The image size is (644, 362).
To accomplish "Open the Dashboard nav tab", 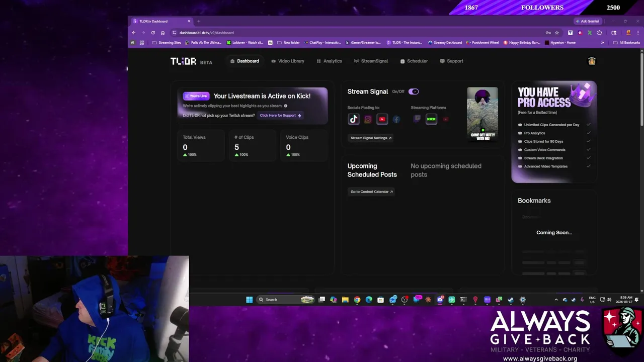I will [245, 61].
